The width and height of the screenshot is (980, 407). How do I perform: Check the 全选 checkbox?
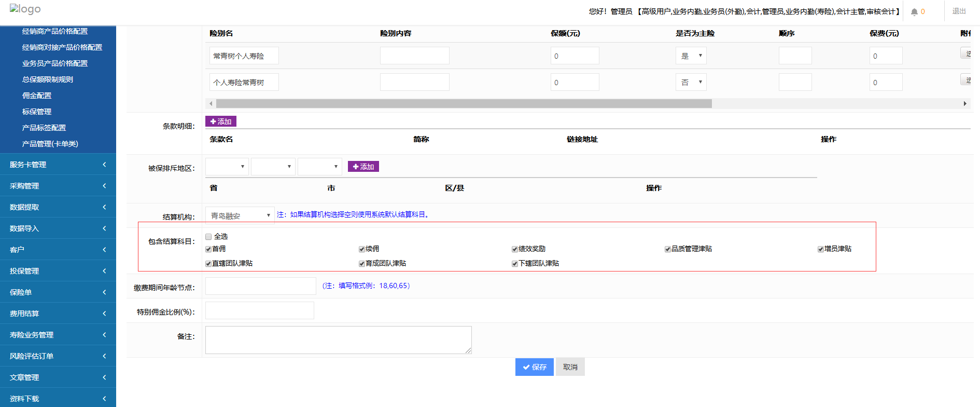(208, 237)
